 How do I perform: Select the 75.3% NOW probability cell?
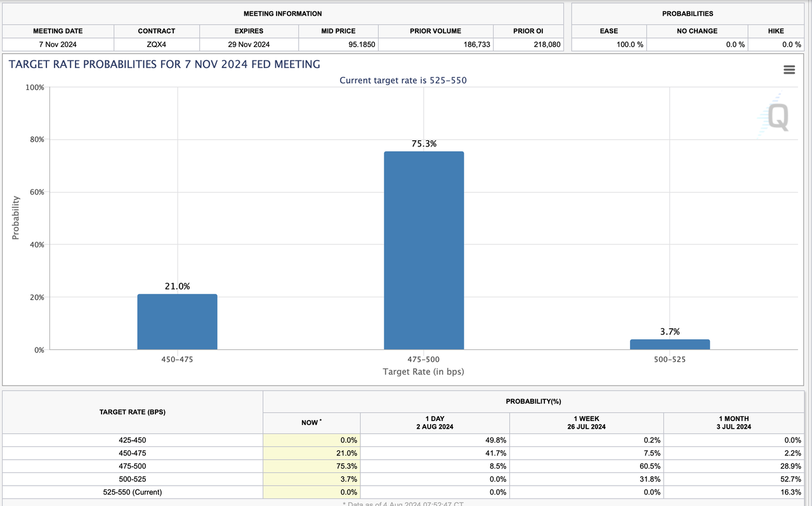(x=311, y=466)
